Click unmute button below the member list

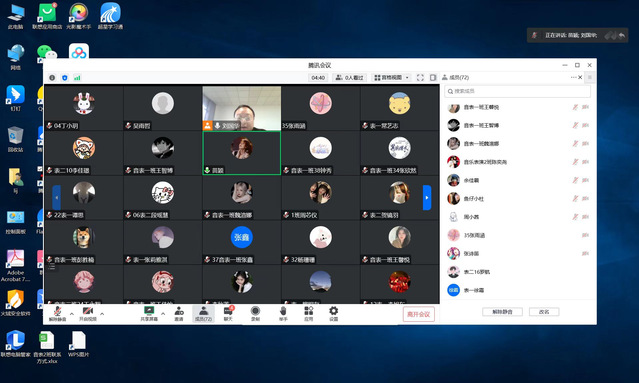coord(502,312)
